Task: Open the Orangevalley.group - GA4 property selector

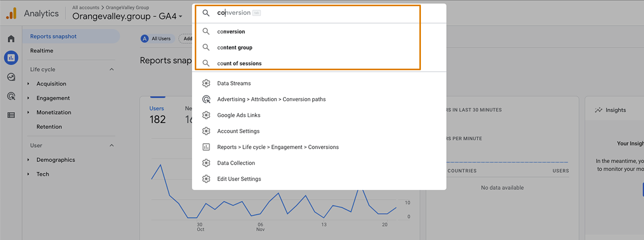Action: (127, 17)
